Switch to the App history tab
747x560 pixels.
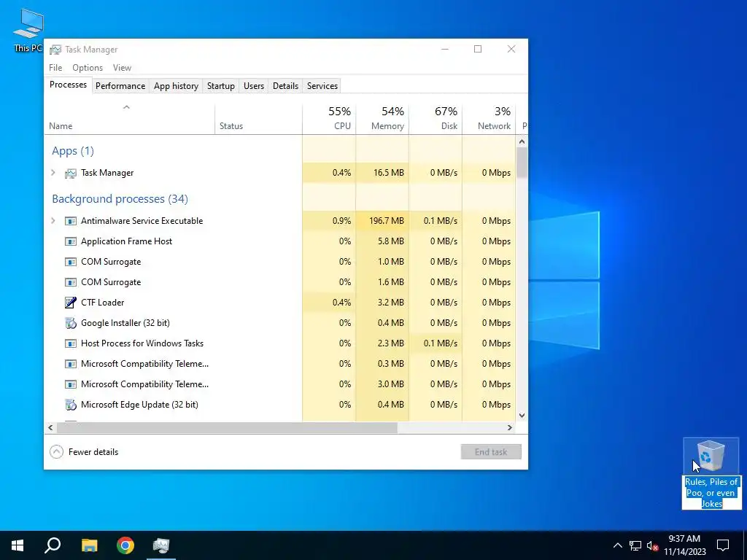[x=176, y=86]
